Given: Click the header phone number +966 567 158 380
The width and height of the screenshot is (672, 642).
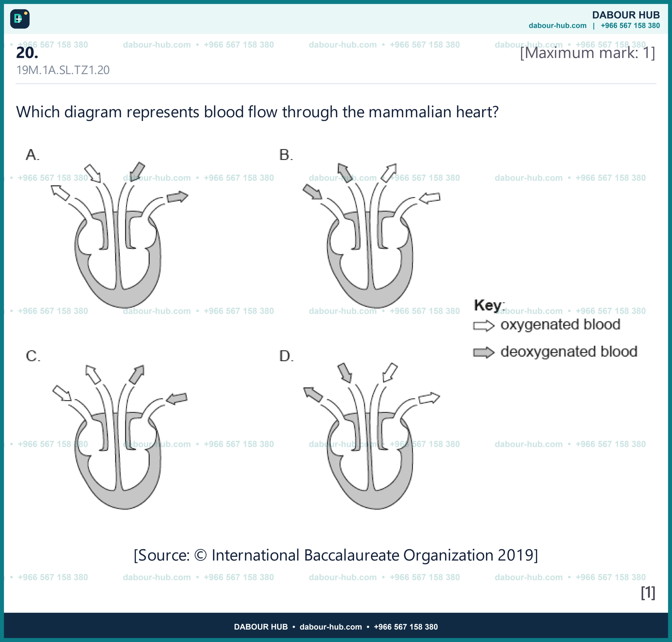Looking at the screenshot, I should coord(630,26).
